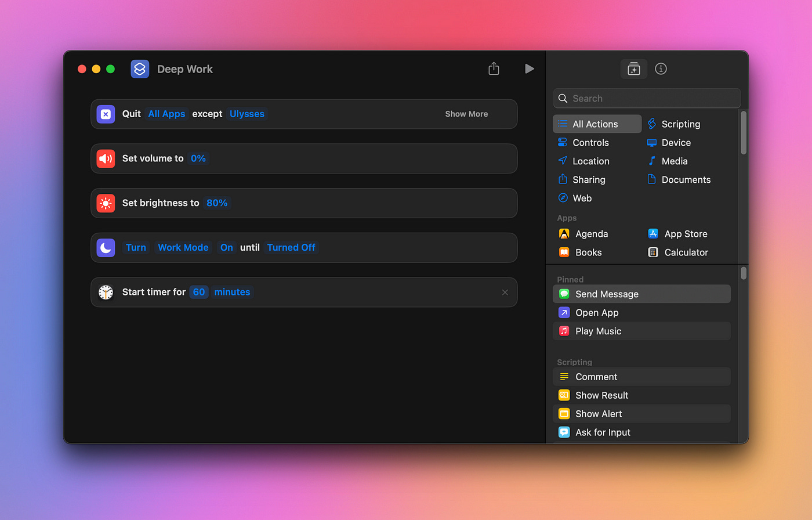Click the Set brightness sun icon
Image resolution: width=812 pixels, height=520 pixels.
click(106, 203)
